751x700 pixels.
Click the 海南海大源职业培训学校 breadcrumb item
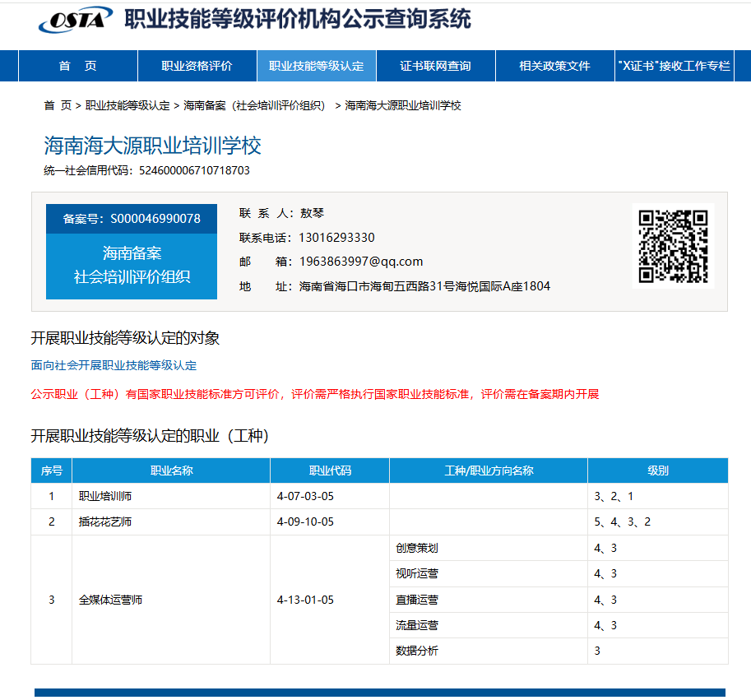pyautogui.click(x=403, y=105)
